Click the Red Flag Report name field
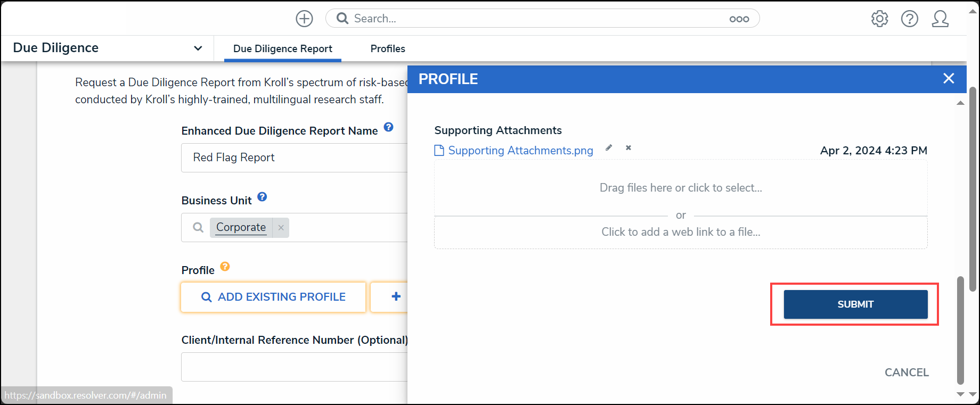Viewport: 980px width, 405px height. point(294,158)
